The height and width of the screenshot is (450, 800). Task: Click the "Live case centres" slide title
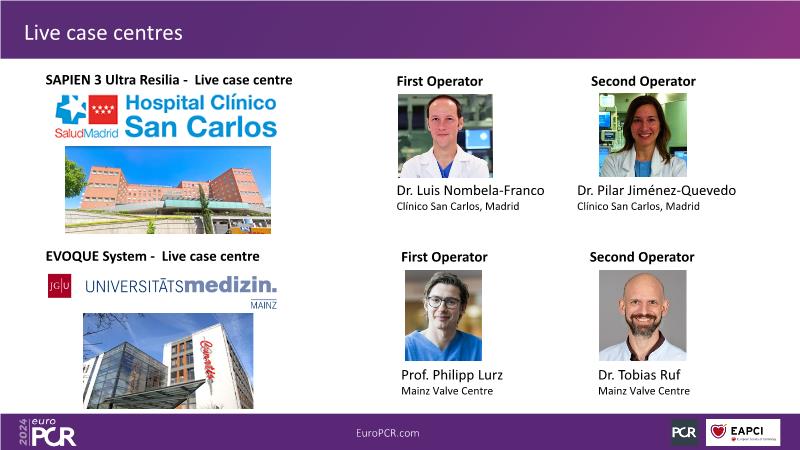104,33
